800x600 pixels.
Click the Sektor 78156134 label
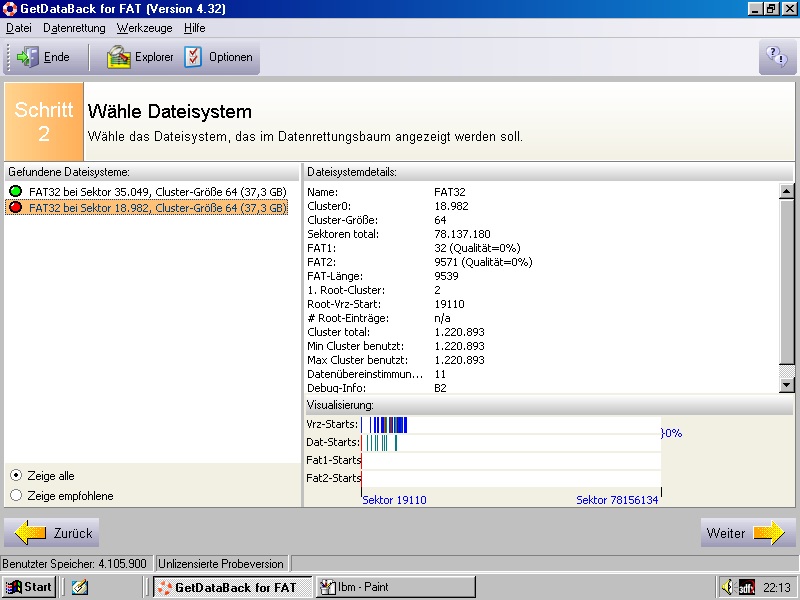coord(617,500)
